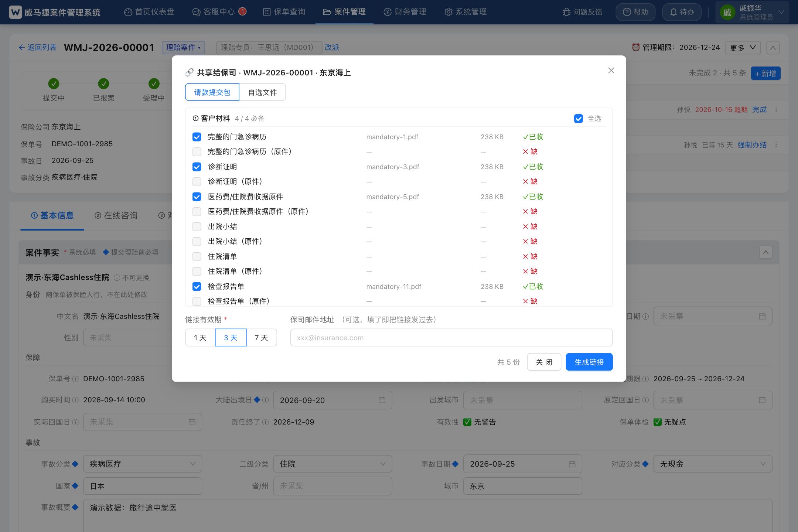Open the 事故分类 疾病医疗 dropdown
Screen dimensions: 798x532
(143, 464)
